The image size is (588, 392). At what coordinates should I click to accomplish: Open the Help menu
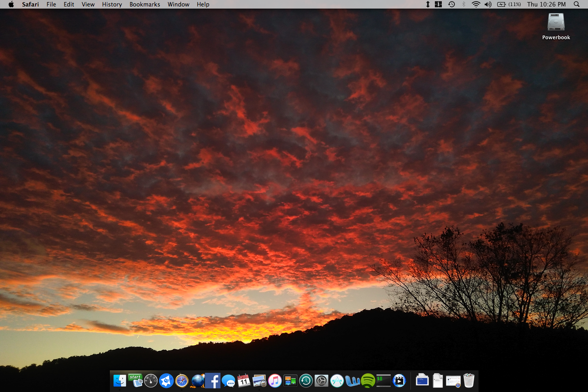click(x=203, y=4)
